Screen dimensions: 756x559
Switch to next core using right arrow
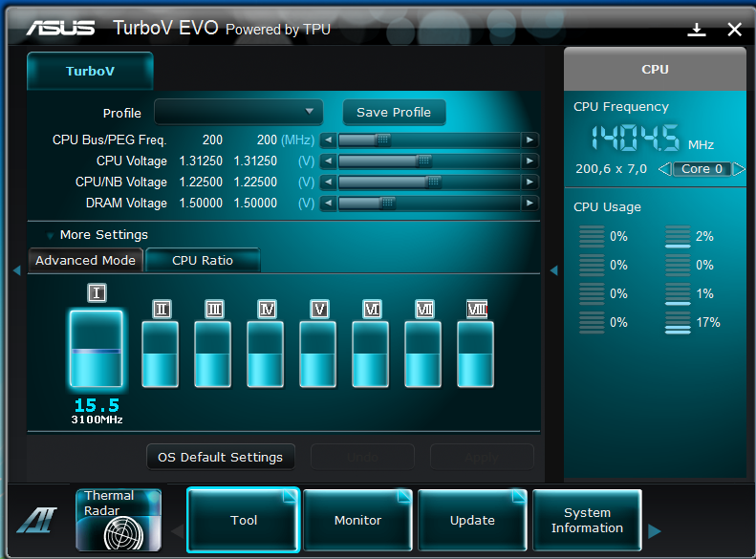coord(739,169)
